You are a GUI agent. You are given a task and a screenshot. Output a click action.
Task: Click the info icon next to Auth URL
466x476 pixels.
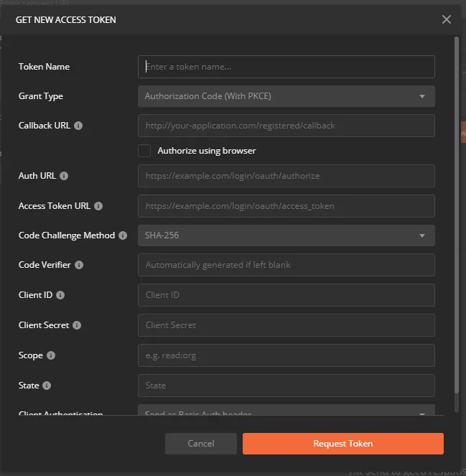(64, 176)
